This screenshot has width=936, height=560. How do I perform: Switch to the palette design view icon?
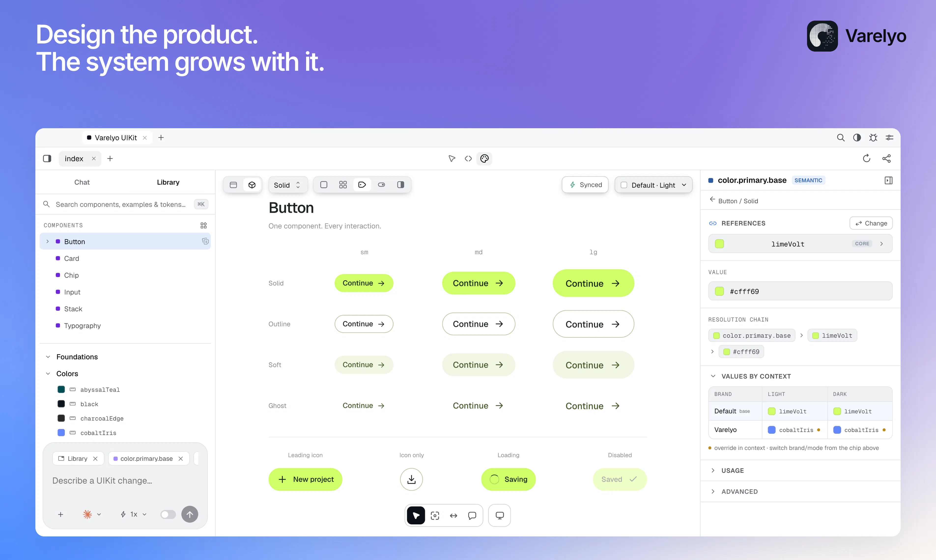(x=484, y=158)
